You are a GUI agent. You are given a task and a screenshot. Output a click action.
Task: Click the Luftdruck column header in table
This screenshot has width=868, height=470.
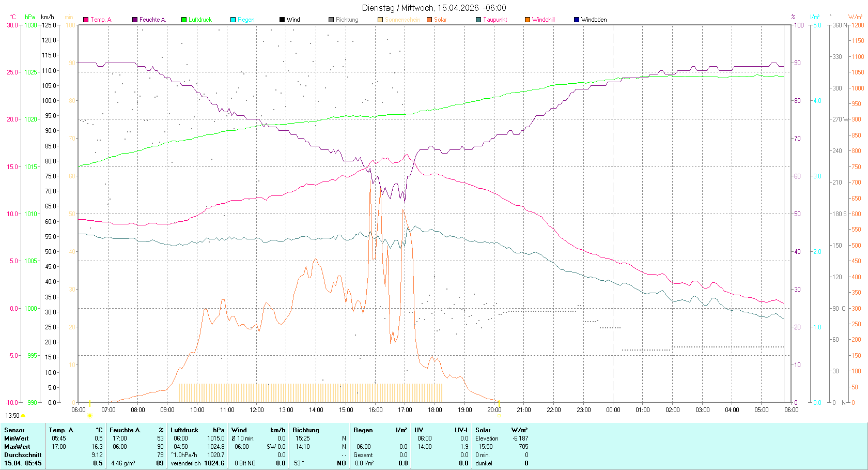184,430
